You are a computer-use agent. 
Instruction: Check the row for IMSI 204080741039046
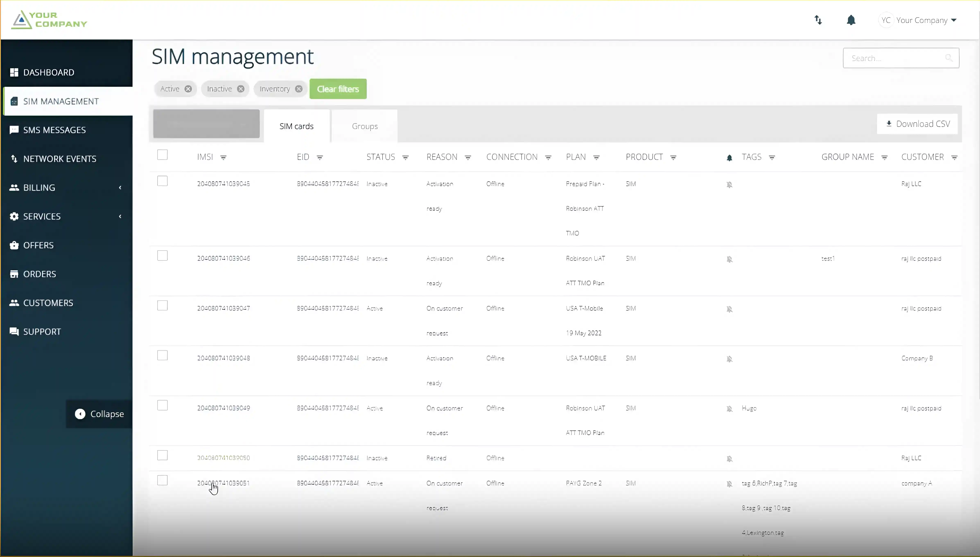point(162,256)
